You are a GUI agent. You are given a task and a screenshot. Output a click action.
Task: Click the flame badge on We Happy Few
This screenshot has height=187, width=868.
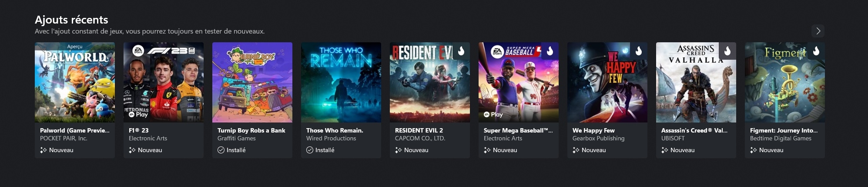639,51
